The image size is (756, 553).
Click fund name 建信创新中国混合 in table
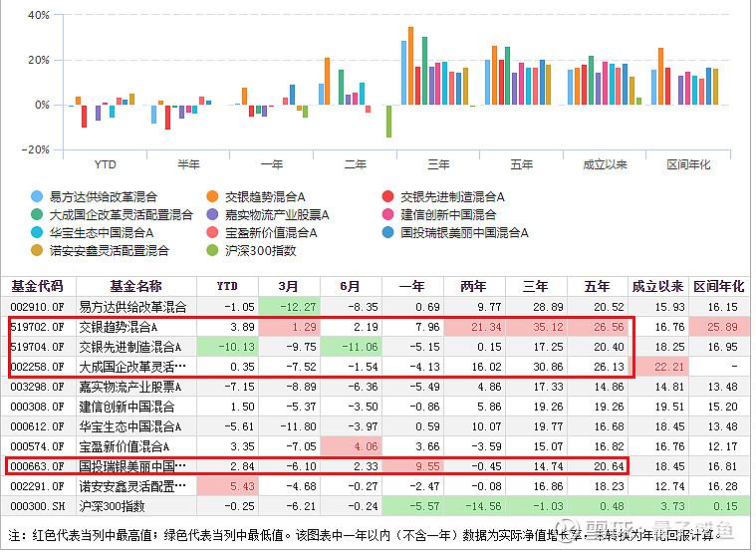click(x=126, y=407)
